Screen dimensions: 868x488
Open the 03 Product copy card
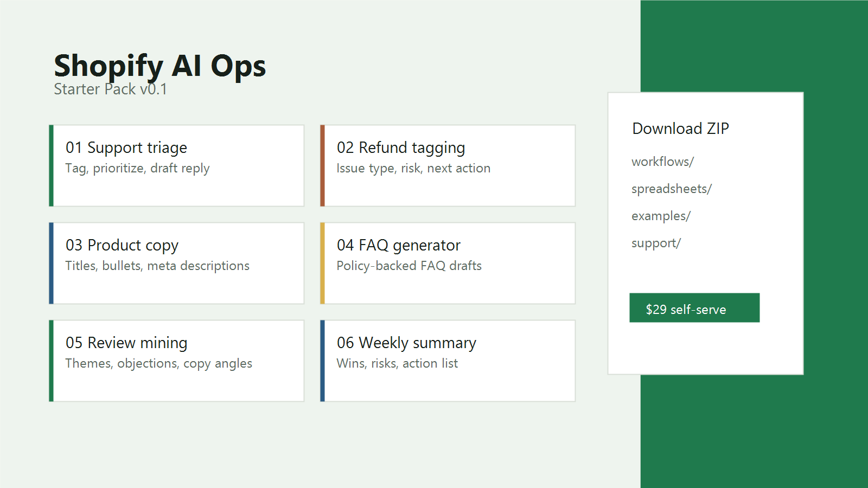tap(176, 263)
